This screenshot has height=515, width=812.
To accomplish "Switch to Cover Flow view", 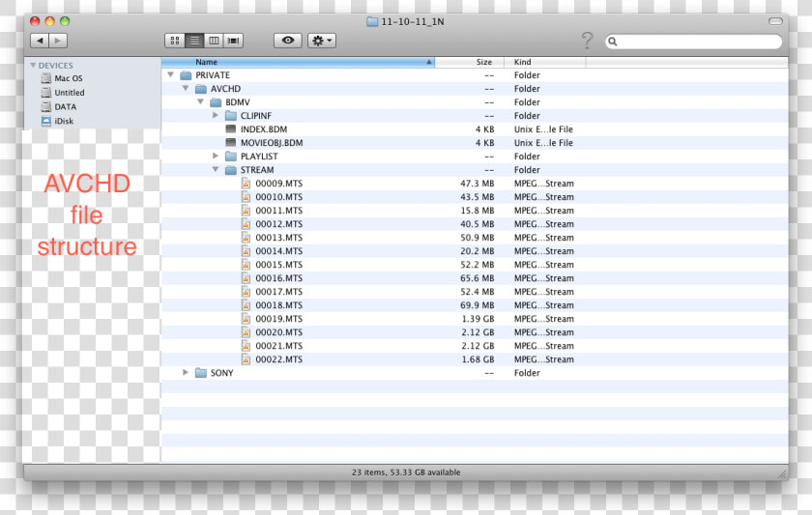I will (234, 41).
